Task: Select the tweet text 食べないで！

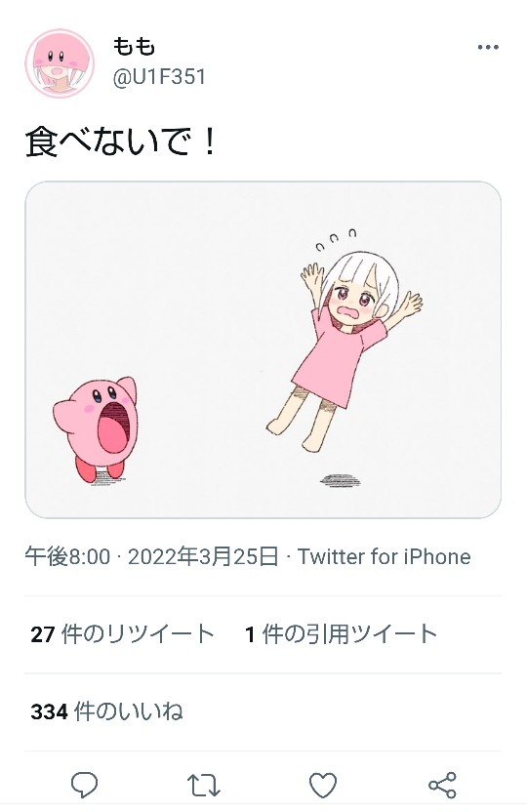Action: click(121, 142)
